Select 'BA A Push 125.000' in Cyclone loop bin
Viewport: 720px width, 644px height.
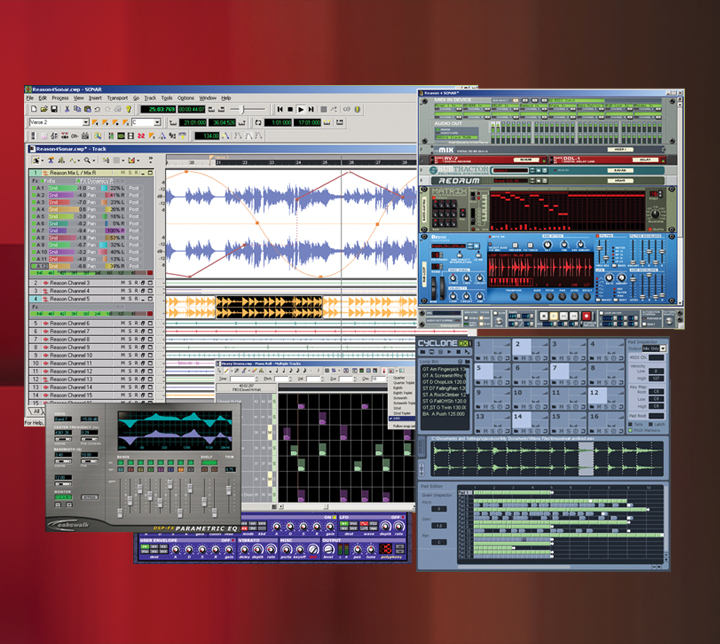[444, 414]
